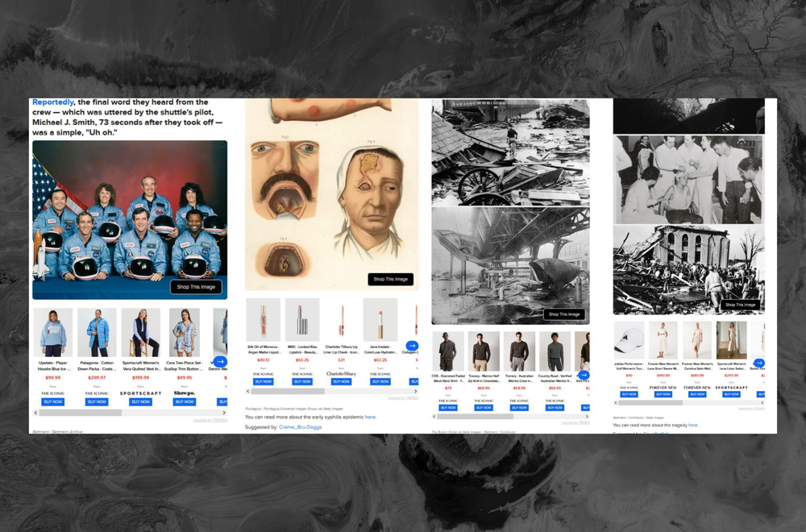This screenshot has width=806, height=532.
Task: Select the white adidas golf cap image
Action: coord(629,340)
